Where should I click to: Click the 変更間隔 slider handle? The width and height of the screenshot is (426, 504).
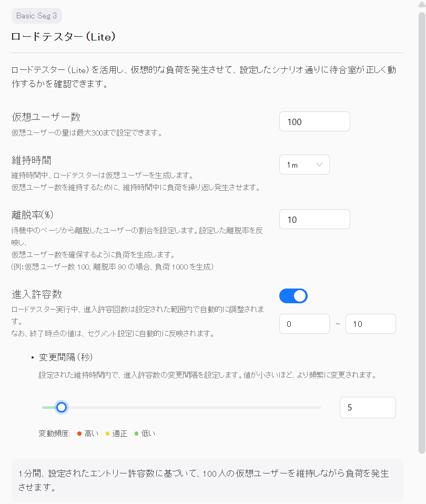(62, 407)
